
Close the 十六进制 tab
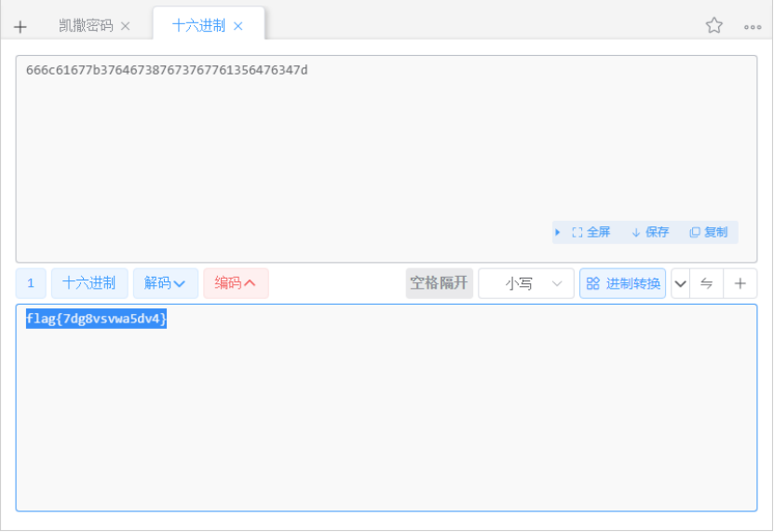[x=238, y=26]
